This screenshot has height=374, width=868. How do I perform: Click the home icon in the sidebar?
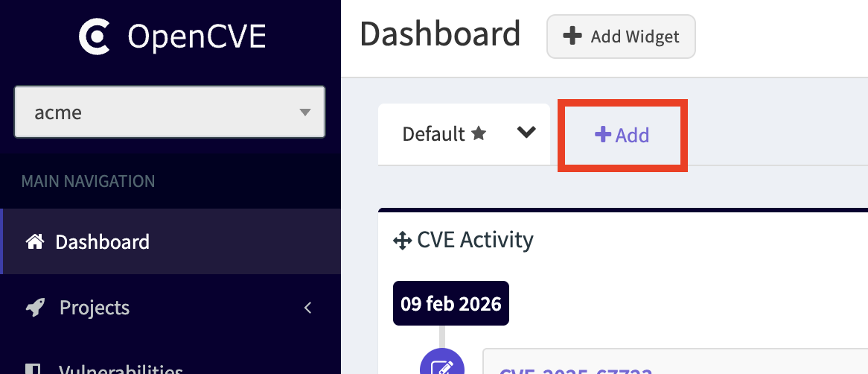[34, 241]
